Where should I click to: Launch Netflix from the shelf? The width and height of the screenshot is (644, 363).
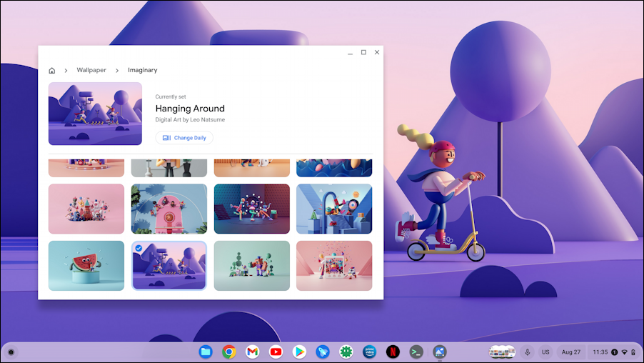[393, 352]
